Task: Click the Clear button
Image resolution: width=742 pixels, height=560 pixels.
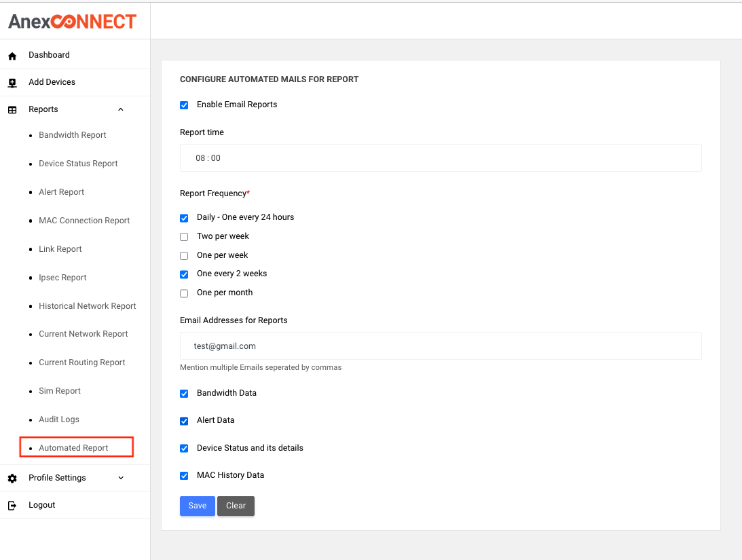Action: coord(236,506)
